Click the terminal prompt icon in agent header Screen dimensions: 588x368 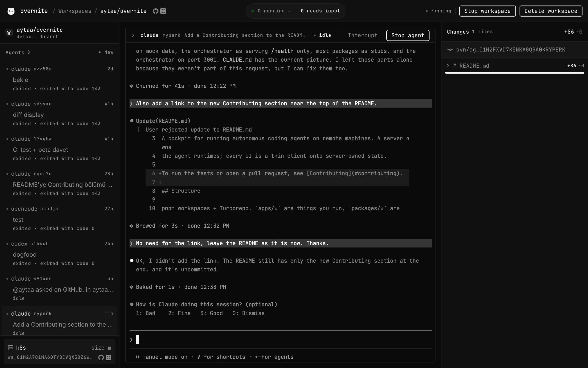134,35
